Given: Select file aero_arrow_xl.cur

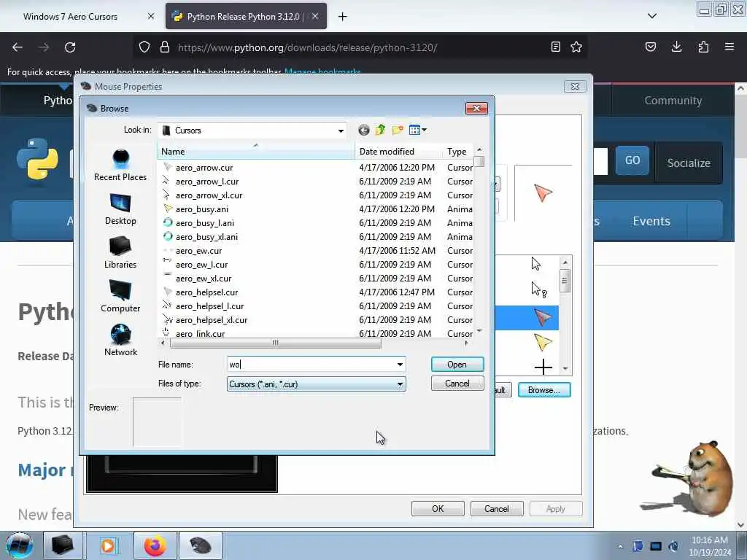Looking at the screenshot, I should point(209,195).
